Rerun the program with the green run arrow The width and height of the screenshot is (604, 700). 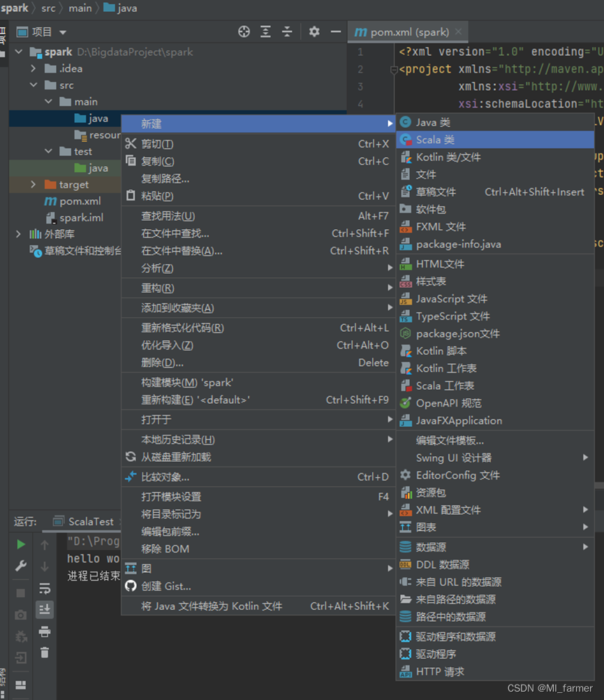point(21,546)
